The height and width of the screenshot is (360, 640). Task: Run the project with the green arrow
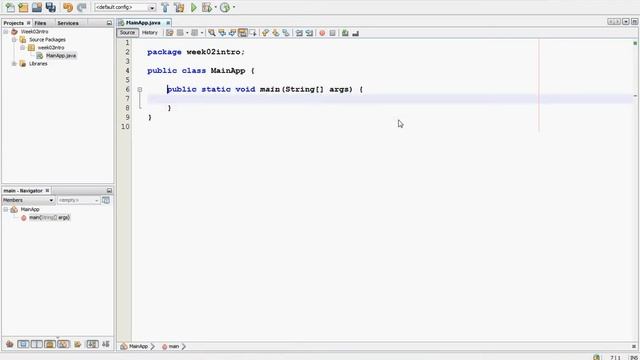click(x=194, y=7)
